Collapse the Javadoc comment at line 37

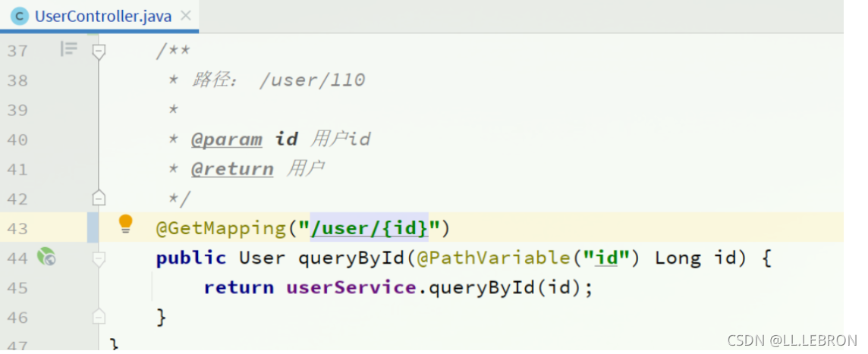(x=99, y=52)
